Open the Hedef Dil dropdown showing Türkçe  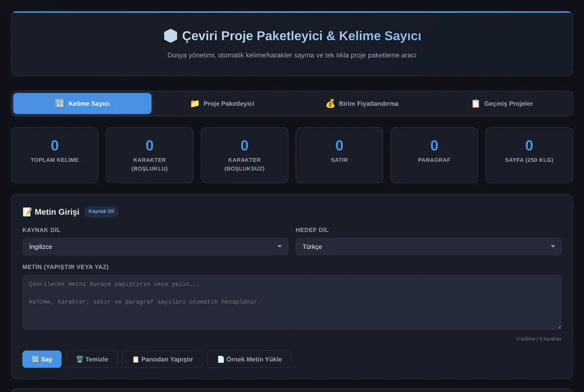[x=428, y=247]
